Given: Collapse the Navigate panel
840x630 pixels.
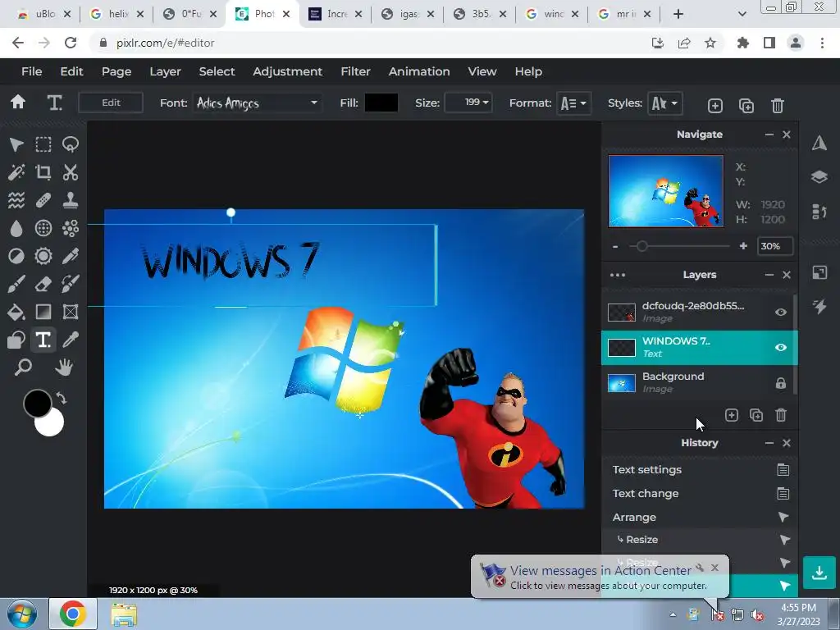Looking at the screenshot, I should click(769, 135).
